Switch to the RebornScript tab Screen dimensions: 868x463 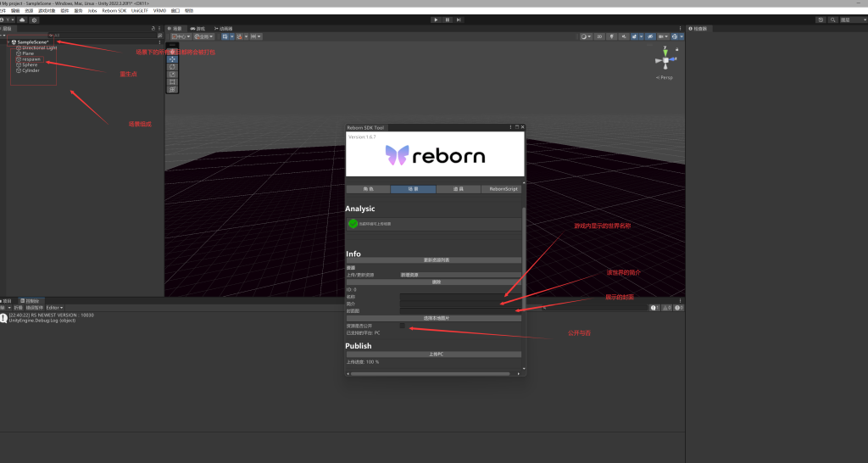tap(504, 189)
